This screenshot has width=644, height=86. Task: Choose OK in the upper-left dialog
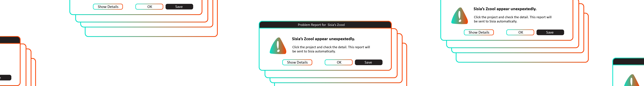tap(149, 7)
